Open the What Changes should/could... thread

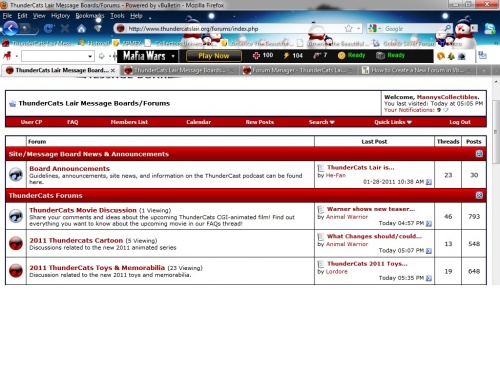(374, 236)
